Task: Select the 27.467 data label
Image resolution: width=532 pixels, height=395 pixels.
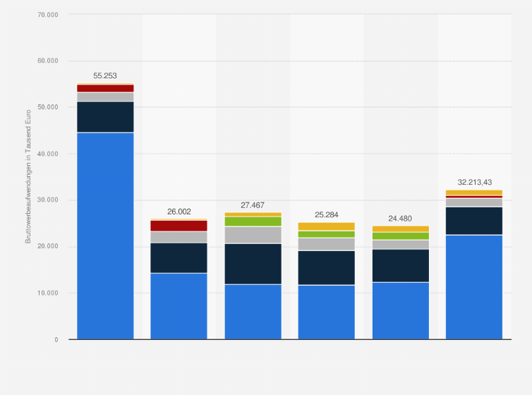Action: pos(253,204)
